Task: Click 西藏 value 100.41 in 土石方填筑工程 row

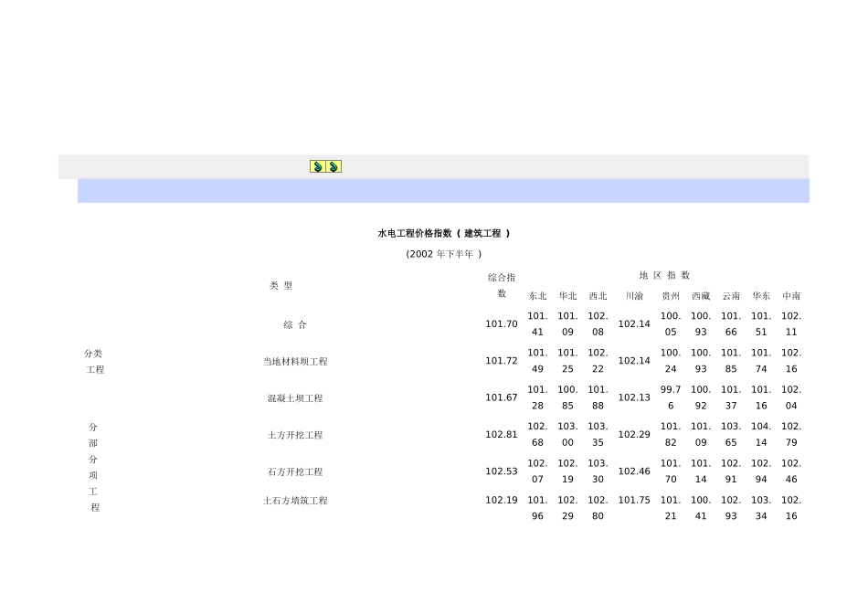Action: click(x=701, y=508)
